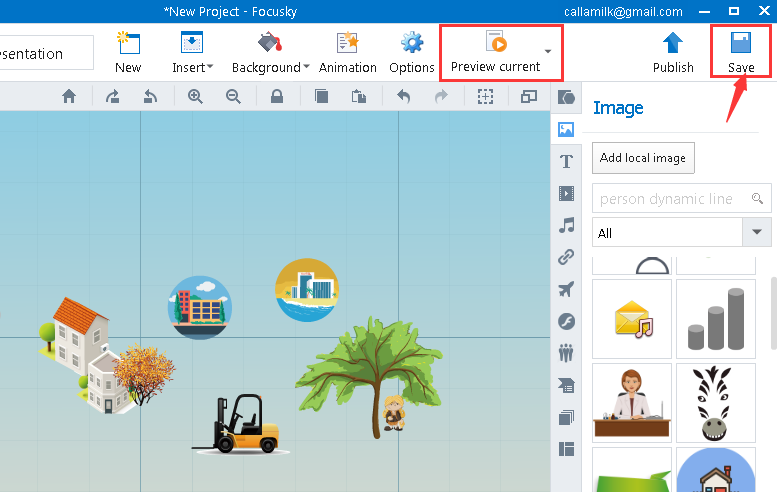Click the image search magnifier icon
Image resolution: width=777 pixels, height=492 pixels.
point(757,198)
